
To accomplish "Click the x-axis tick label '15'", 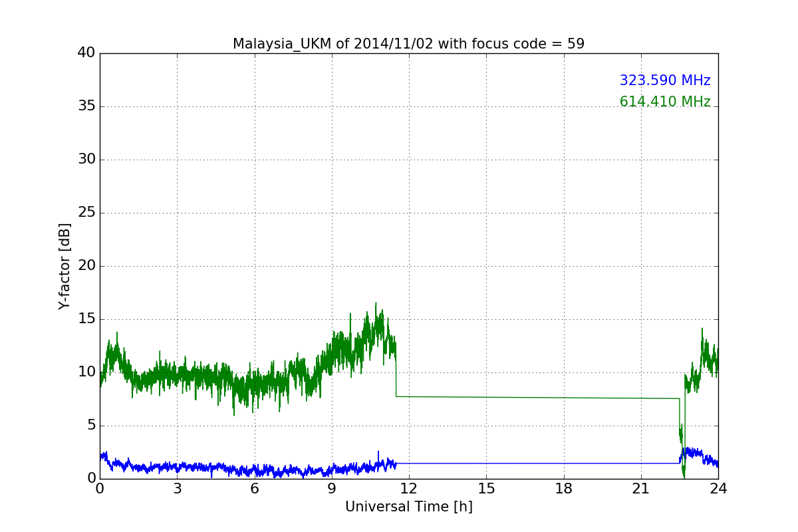I will coord(486,488).
